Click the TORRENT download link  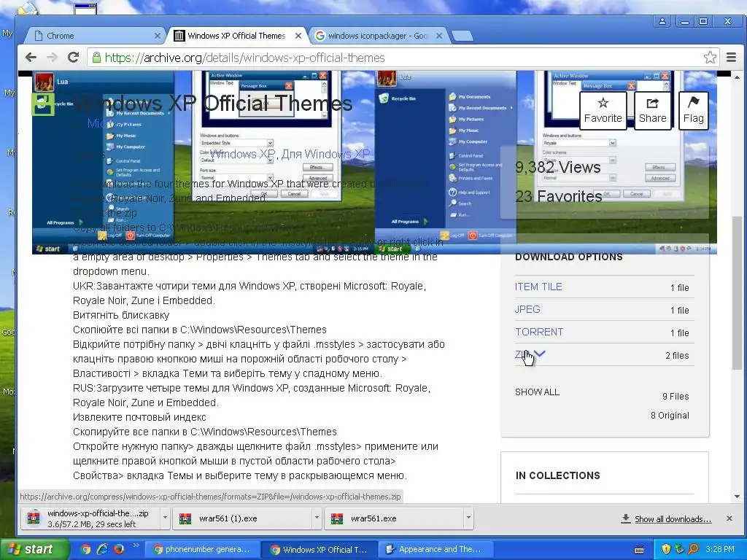539,332
